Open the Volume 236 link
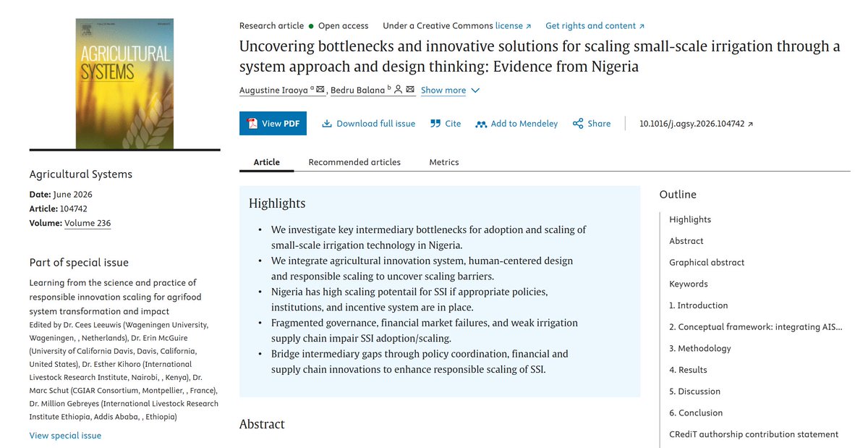 click(x=88, y=224)
